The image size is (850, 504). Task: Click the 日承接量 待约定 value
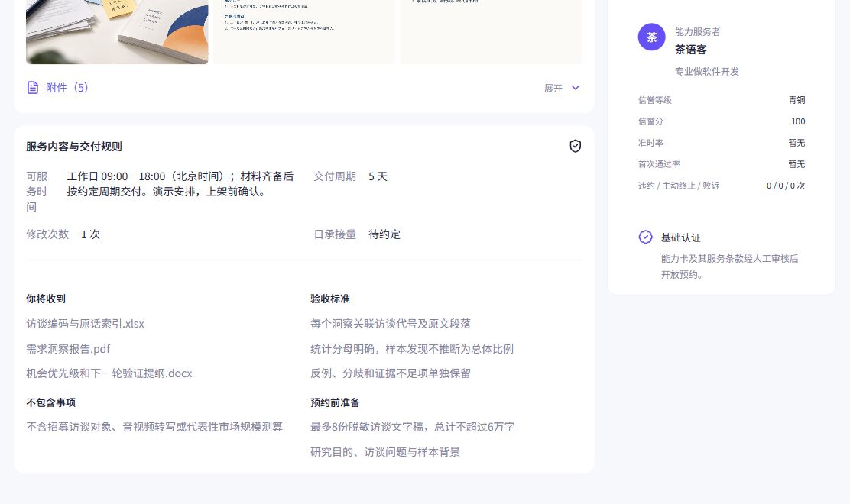(384, 234)
